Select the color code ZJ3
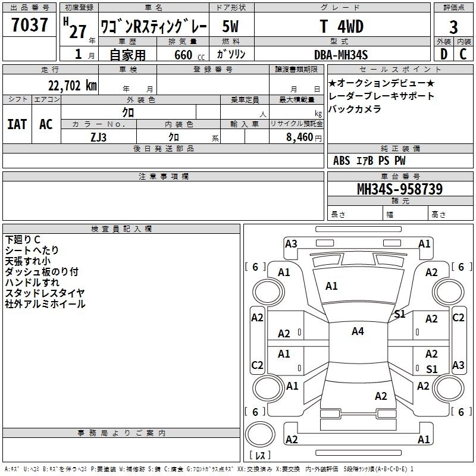This screenshot has width=476, height=476. 98,136
